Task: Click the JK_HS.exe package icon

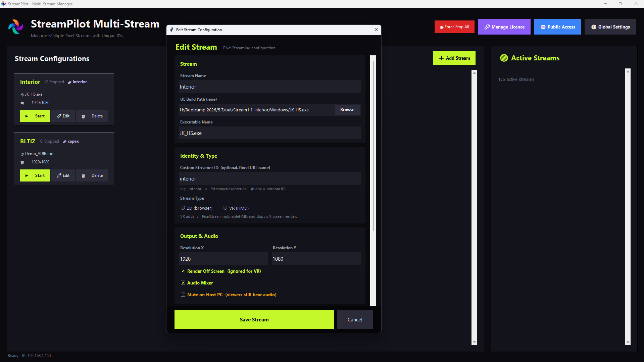Action: [22, 95]
